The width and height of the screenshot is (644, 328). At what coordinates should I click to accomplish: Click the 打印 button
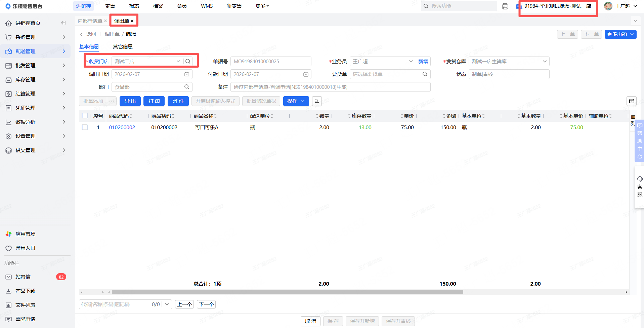pos(154,101)
